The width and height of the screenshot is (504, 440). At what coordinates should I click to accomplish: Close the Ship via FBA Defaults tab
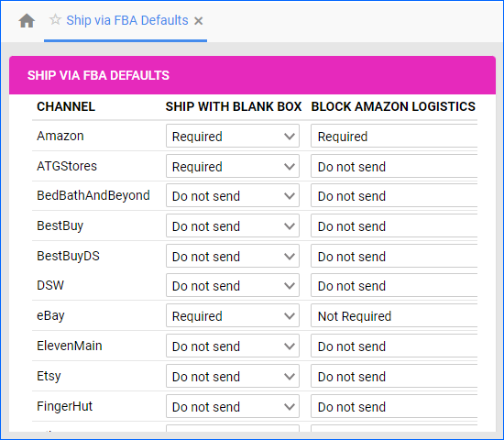[x=199, y=21]
